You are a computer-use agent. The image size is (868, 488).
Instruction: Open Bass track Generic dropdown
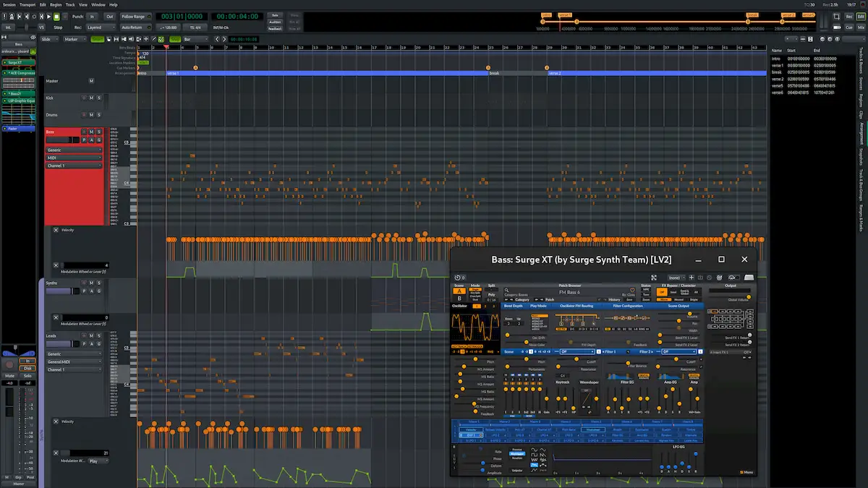point(75,150)
